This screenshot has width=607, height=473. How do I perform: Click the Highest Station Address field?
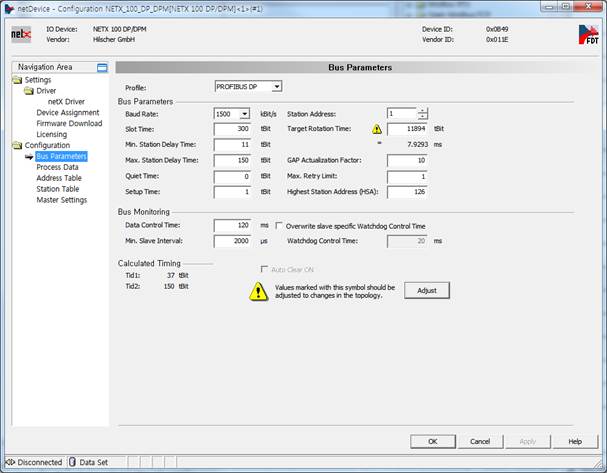[x=407, y=192]
